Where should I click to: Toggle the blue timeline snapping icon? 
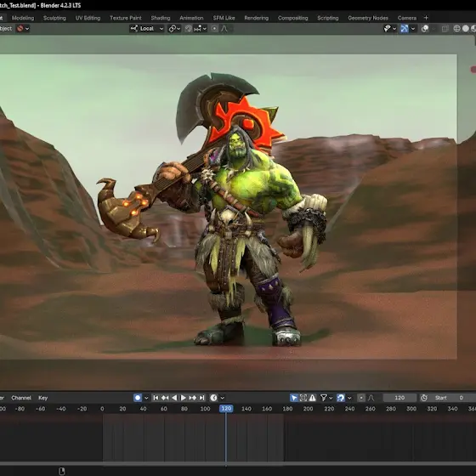(341, 398)
